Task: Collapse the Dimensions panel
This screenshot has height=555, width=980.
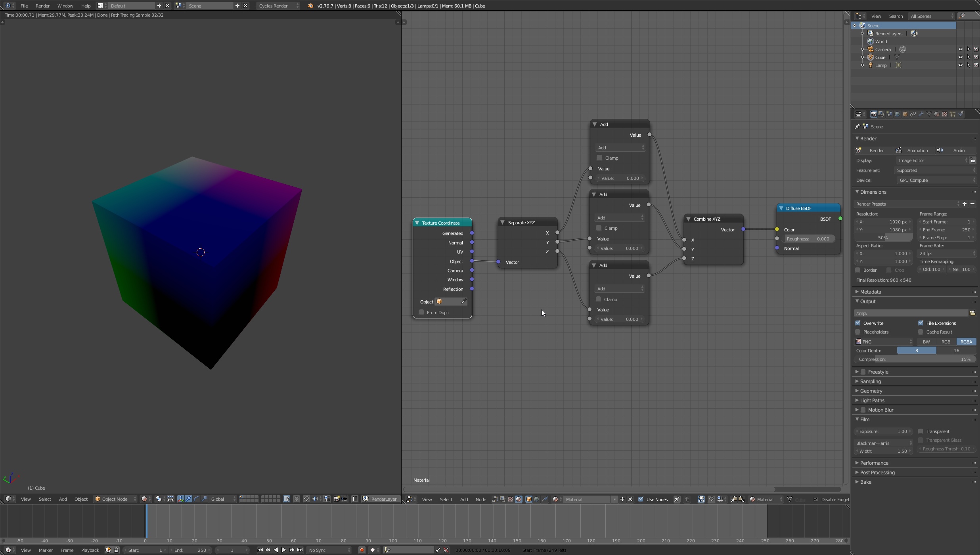Action: 873,192
